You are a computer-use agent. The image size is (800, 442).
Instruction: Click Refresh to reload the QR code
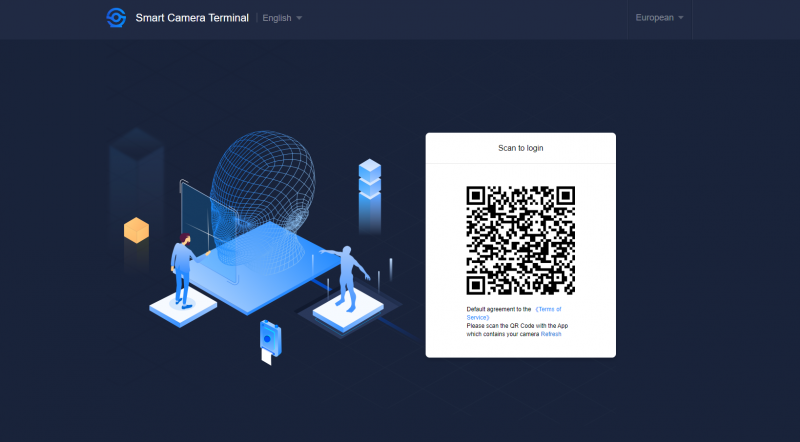(551, 334)
